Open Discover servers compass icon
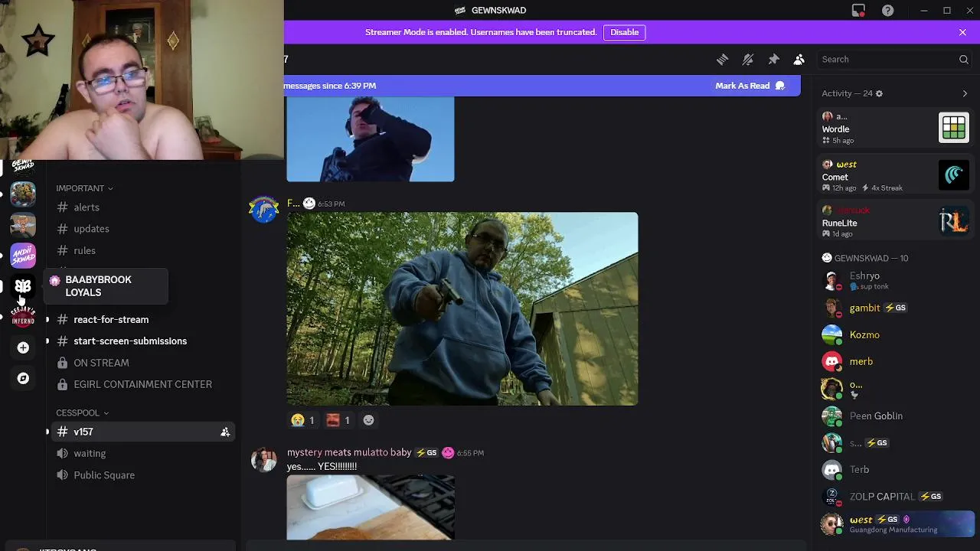 point(23,378)
